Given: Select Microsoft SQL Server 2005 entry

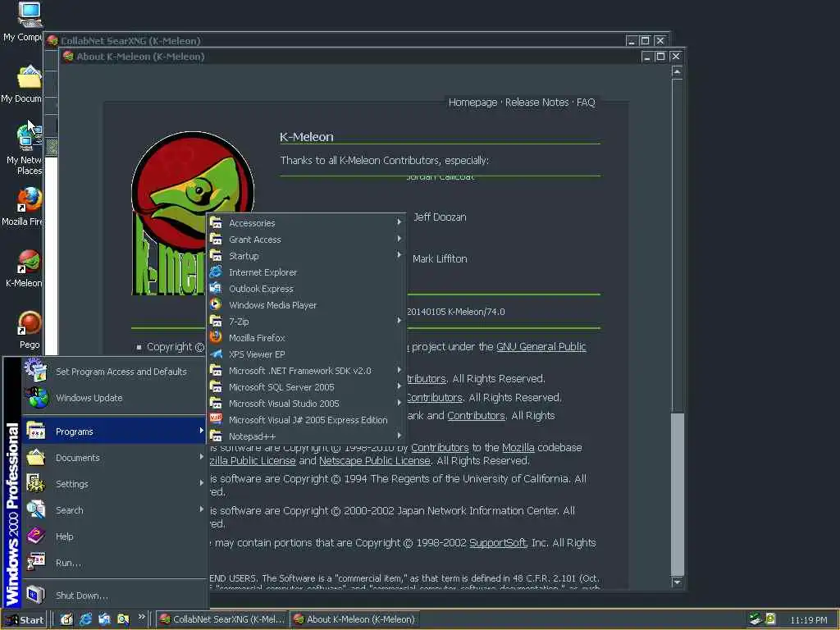Looking at the screenshot, I should click(x=307, y=387).
